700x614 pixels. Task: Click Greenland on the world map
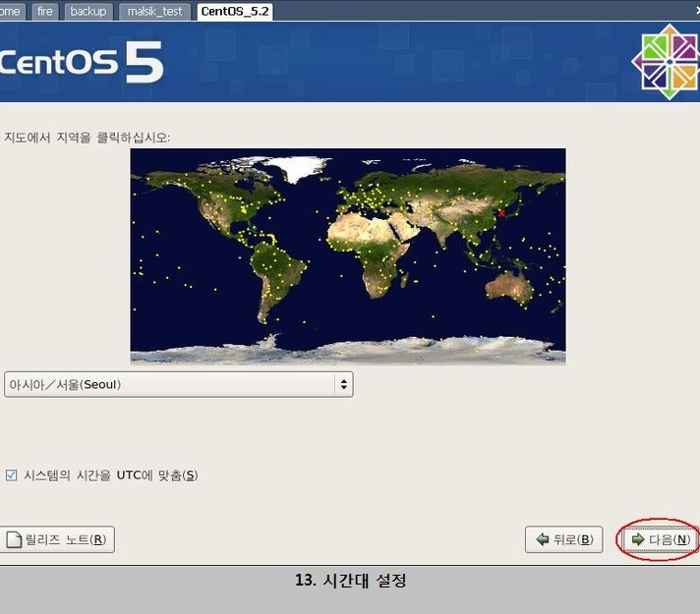(x=300, y=167)
